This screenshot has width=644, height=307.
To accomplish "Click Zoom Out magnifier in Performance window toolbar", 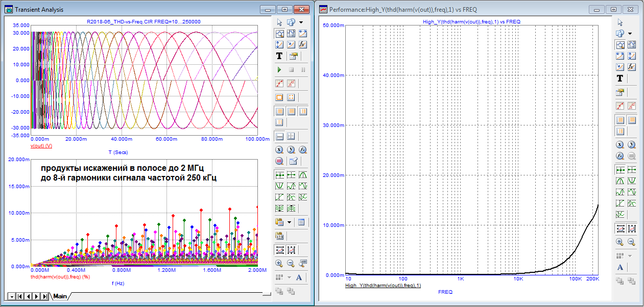I will [x=632, y=242].
